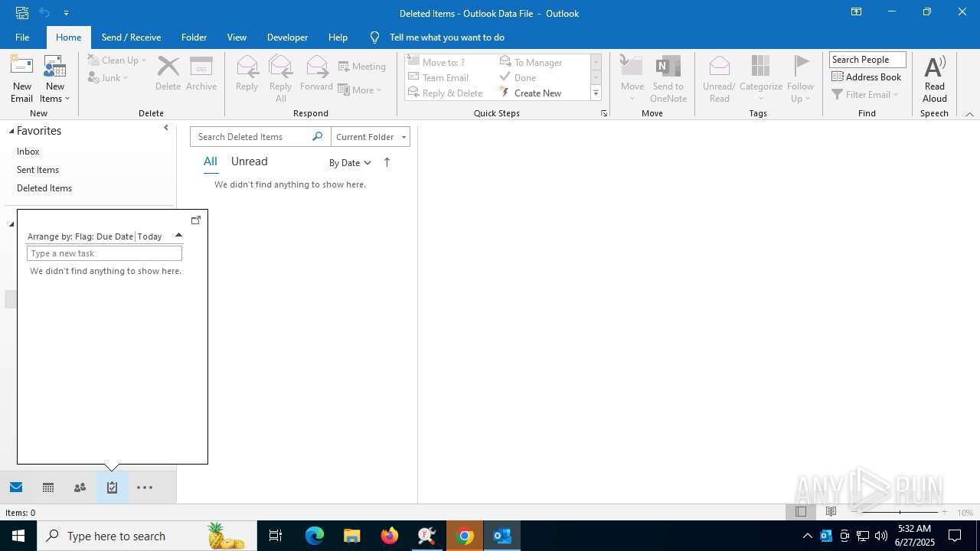Click the Search People field
Screen dimensions: 980x551
(x=867, y=60)
